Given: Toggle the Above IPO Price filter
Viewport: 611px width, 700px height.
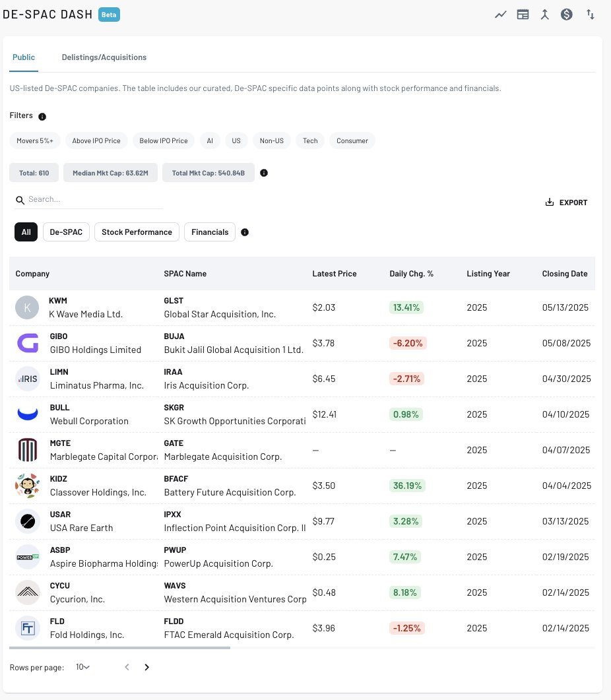Looking at the screenshot, I should [x=96, y=141].
